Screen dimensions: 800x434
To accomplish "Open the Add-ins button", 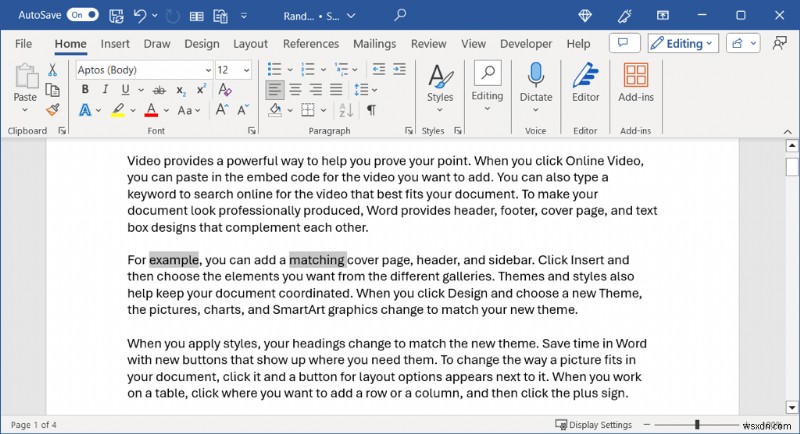I will (x=636, y=83).
